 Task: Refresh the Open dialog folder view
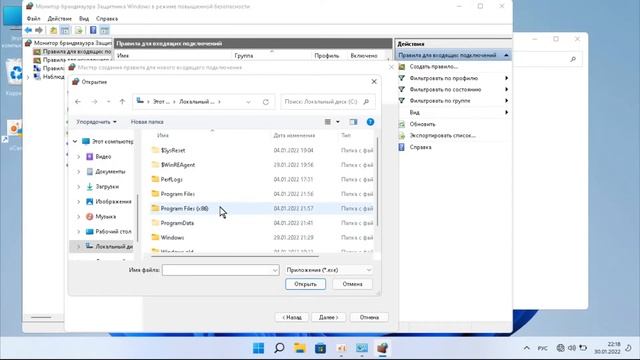(x=266, y=102)
